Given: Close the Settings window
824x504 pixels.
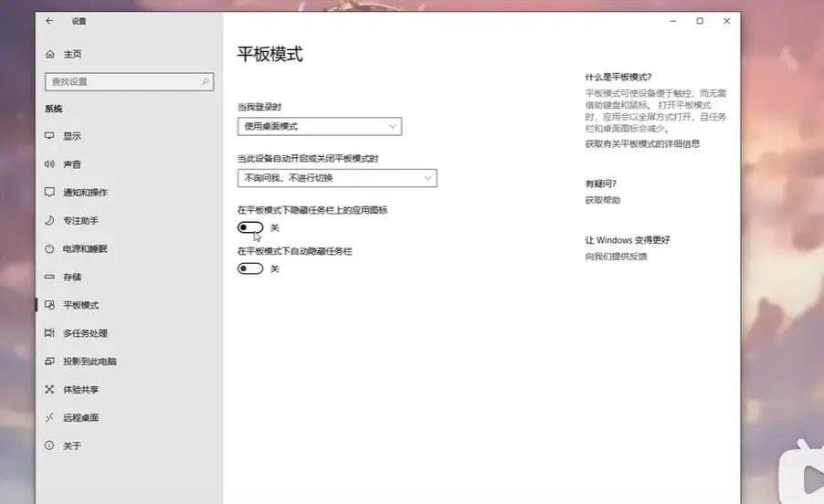Looking at the screenshot, I should click(727, 21).
